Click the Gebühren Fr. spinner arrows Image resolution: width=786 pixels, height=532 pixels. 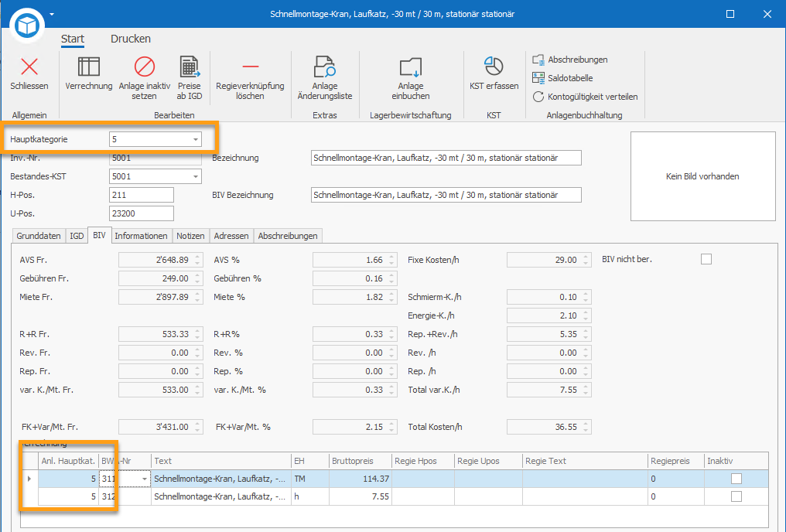pos(197,278)
